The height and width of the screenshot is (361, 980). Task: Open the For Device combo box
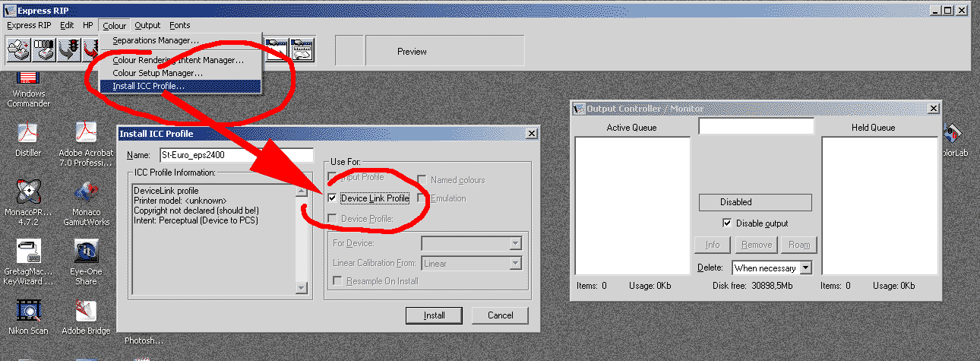[x=471, y=243]
